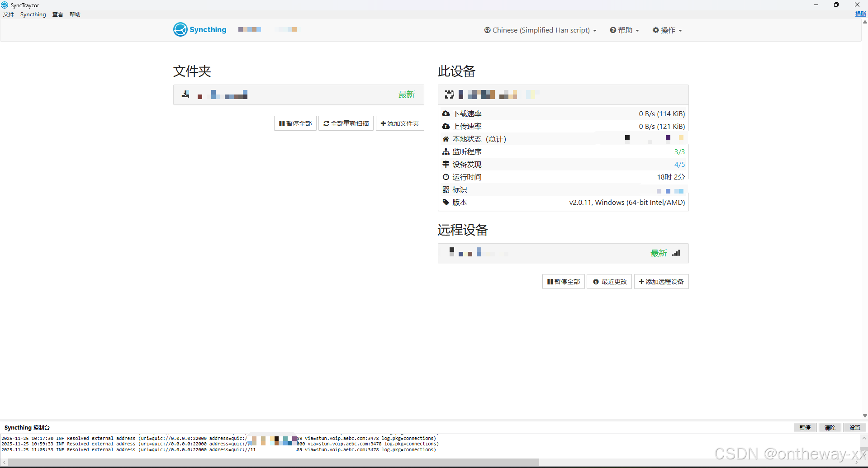Click the signal strength bars on the remote device row
868x468 pixels.
coord(676,253)
